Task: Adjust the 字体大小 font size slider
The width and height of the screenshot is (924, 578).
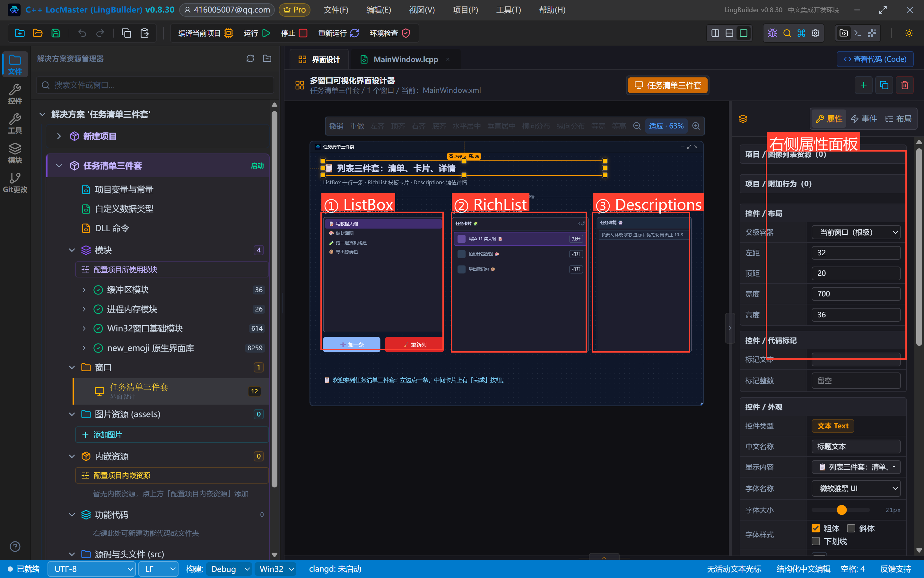Action: point(840,510)
